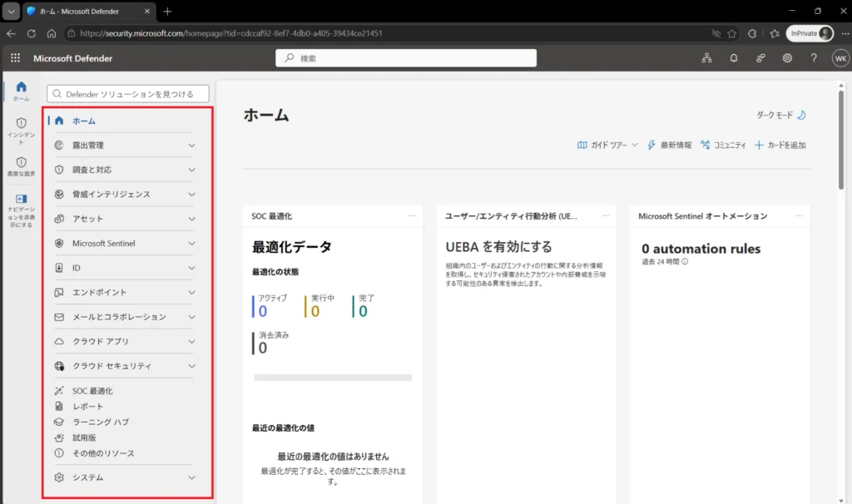852x504 pixels.
Task: Add page to favorites star
Action: tap(732, 33)
